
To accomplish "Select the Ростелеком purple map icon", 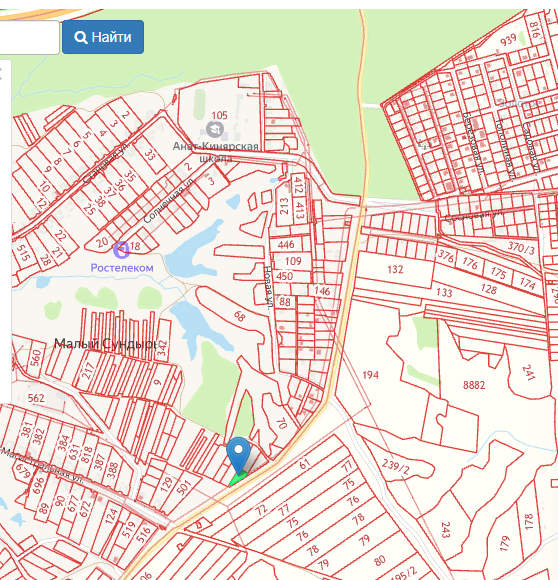I will coord(122,249).
